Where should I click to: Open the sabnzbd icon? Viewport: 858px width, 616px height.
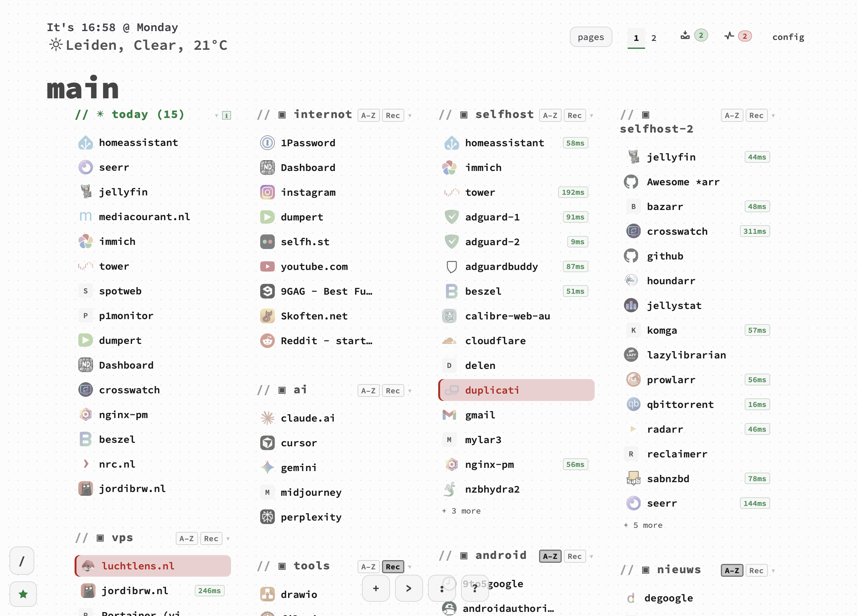pos(633,478)
